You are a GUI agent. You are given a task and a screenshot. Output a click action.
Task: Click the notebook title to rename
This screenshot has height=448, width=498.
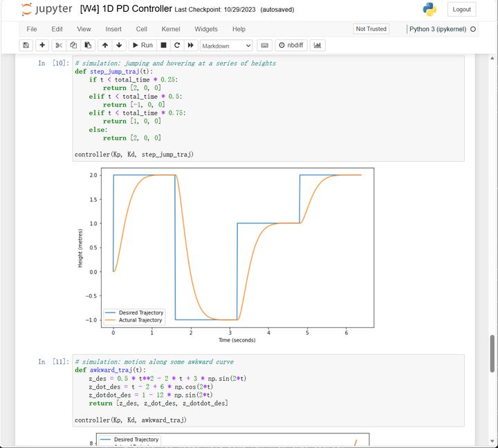tap(126, 9)
